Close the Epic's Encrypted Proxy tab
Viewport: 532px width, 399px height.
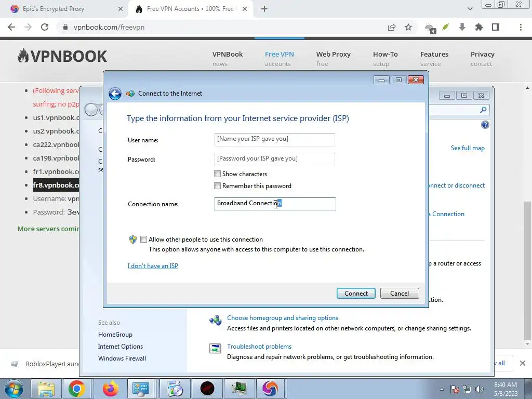tap(121, 9)
